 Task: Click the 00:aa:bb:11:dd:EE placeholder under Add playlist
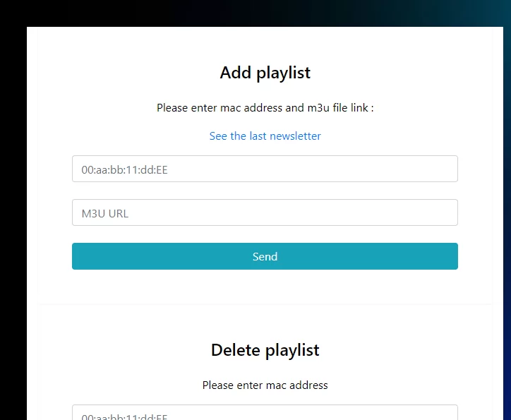pyautogui.click(x=124, y=169)
